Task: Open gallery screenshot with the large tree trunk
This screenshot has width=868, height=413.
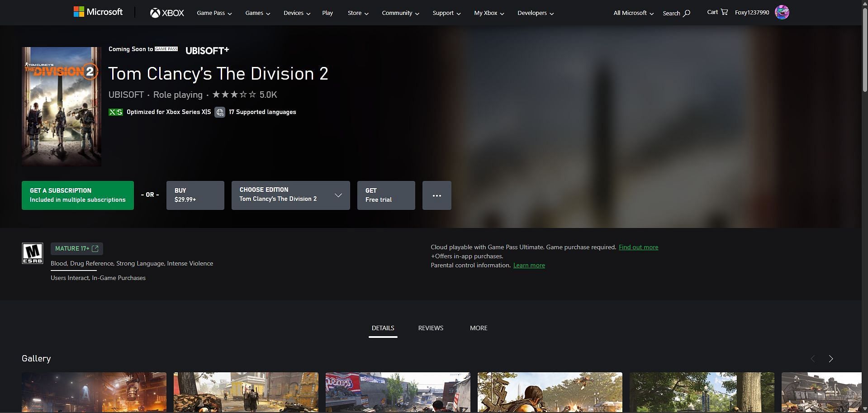Action: pos(702,392)
